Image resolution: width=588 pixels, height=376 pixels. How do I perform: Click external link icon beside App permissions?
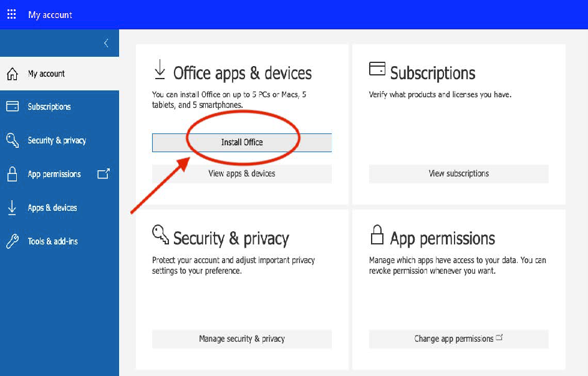click(x=104, y=173)
